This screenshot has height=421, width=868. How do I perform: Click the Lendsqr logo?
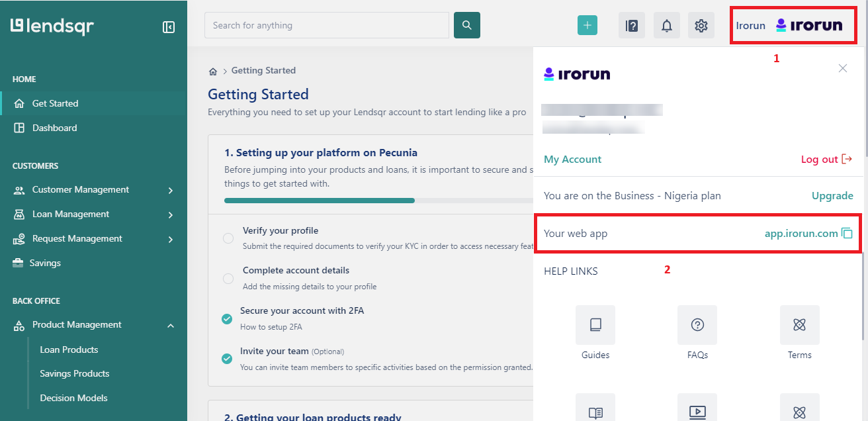52,26
